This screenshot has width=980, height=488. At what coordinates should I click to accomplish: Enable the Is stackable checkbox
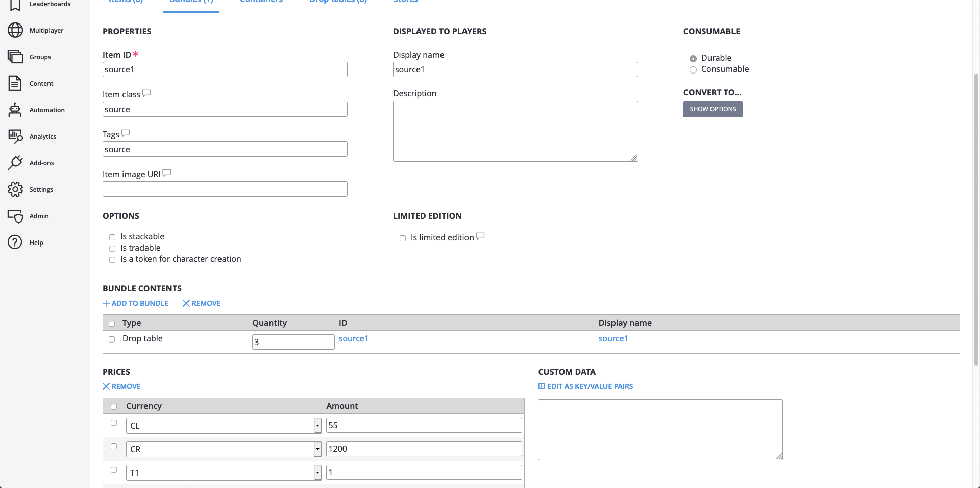[x=112, y=237]
